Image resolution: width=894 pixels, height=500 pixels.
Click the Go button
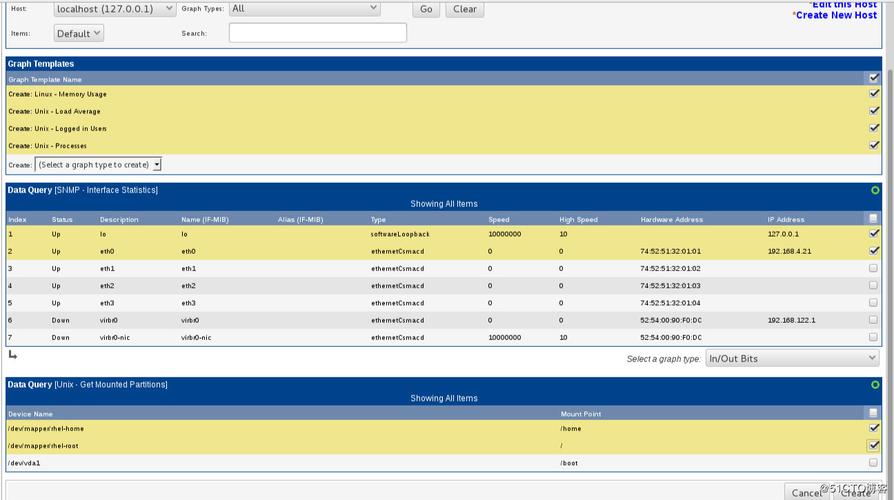tap(426, 9)
